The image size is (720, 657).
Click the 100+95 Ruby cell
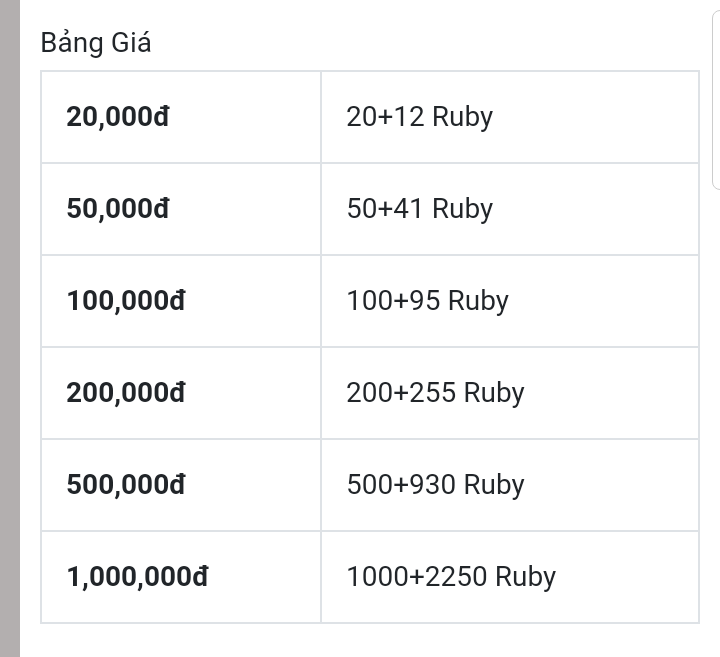510,301
